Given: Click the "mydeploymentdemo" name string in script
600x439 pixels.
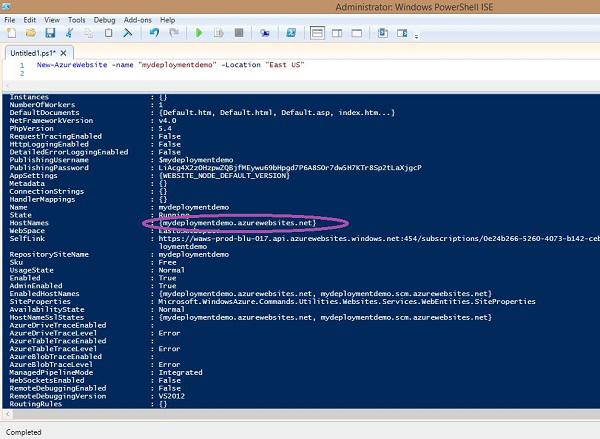Looking at the screenshot, I should pos(177,65).
